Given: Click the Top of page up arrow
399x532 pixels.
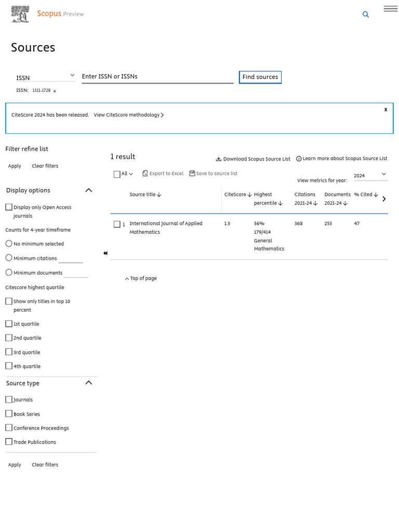Looking at the screenshot, I should tap(127, 278).
